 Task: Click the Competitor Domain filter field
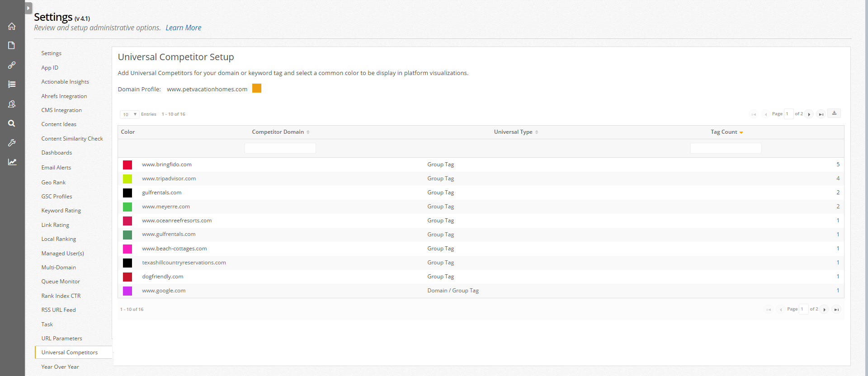pos(280,148)
